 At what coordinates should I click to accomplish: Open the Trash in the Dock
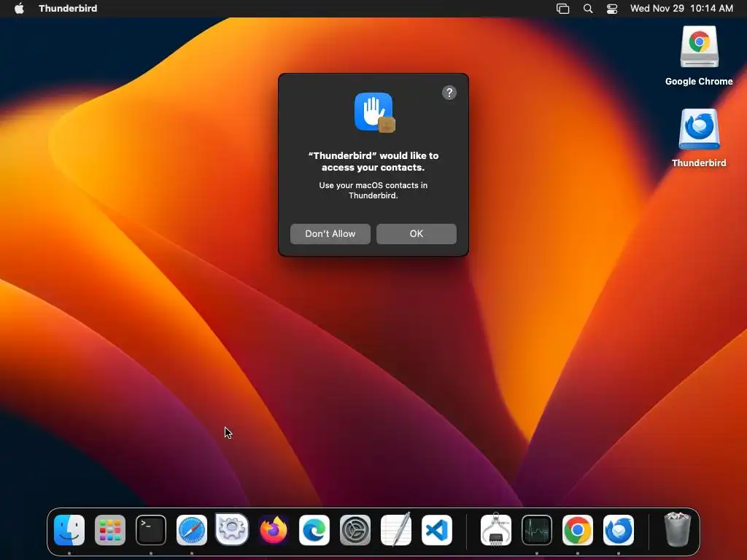[x=677, y=529]
